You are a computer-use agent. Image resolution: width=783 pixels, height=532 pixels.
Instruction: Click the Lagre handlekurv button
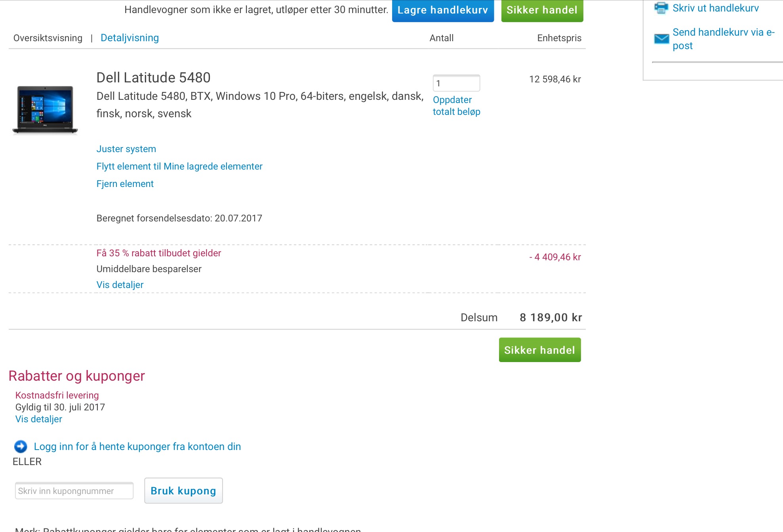pos(443,10)
